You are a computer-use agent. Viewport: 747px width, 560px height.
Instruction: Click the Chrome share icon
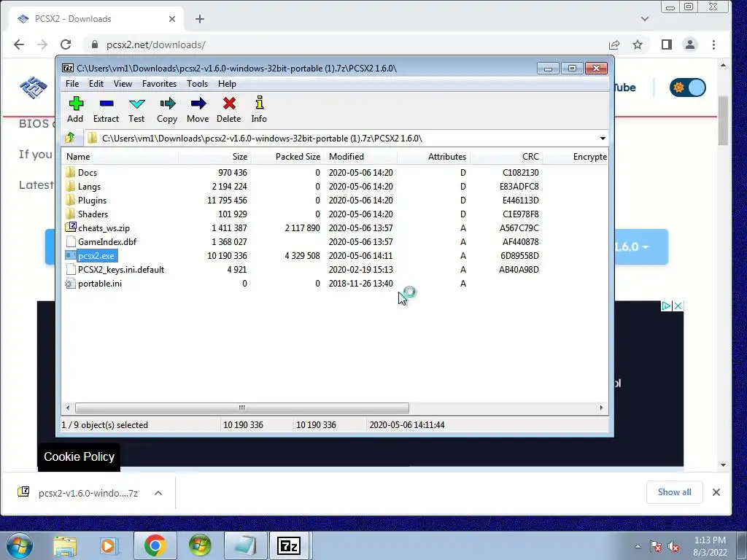[614, 44]
